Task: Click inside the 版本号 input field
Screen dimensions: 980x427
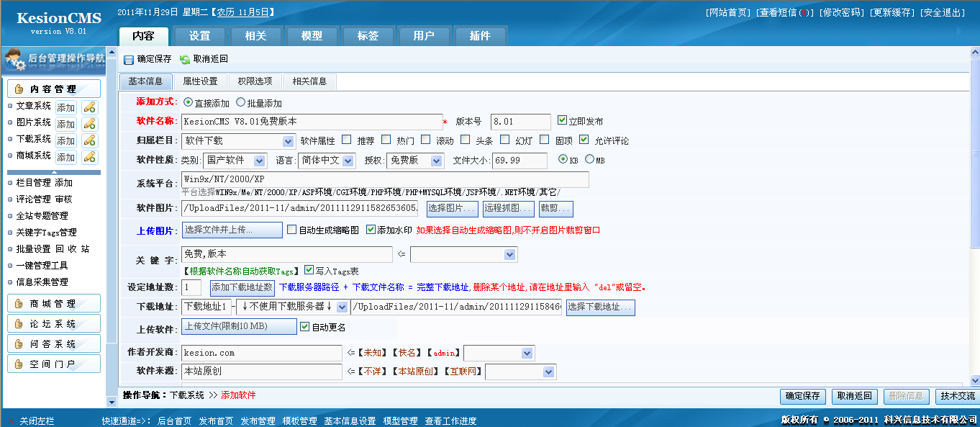Action: click(519, 121)
